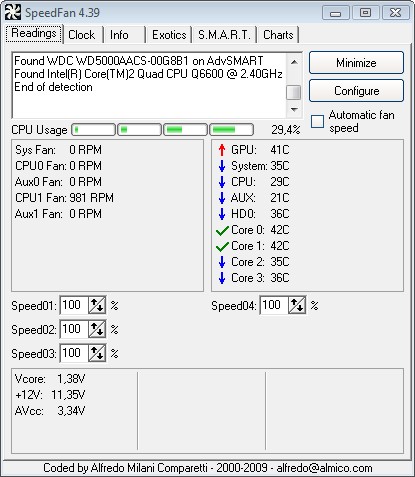Click the red up arrow beside GPU temperature

(x=222, y=150)
